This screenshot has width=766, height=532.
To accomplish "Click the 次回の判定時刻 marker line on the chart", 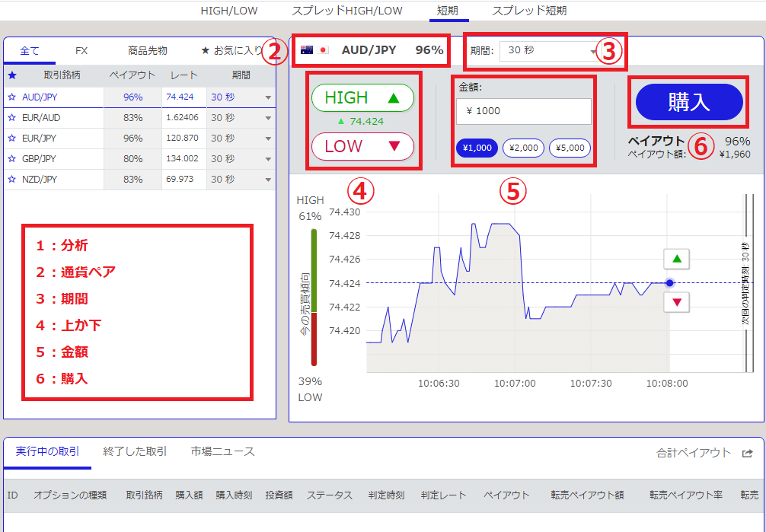I will (x=746, y=283).
